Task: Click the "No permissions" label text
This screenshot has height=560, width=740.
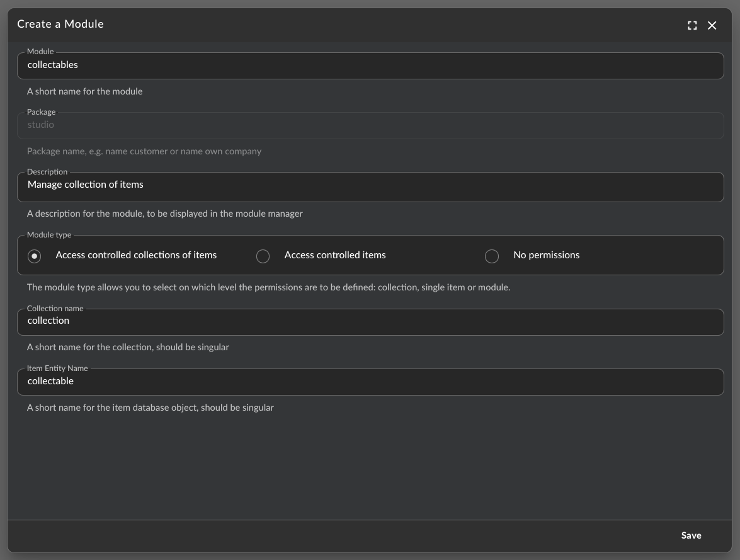Action: click(x=546, y=255)
